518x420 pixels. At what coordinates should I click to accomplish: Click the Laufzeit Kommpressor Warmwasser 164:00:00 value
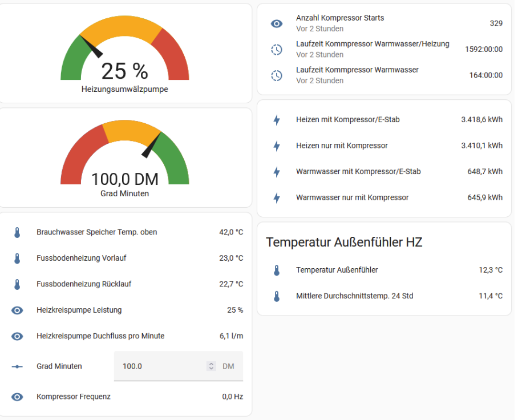(x=485, y=75)
